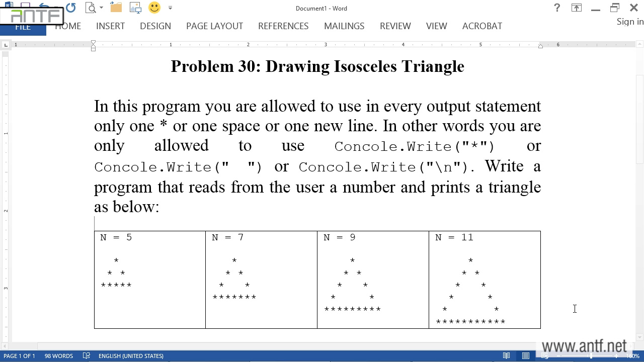The image size is (644, 362).
Task: Click the Sign in link
Action: (x=630, y=22)
